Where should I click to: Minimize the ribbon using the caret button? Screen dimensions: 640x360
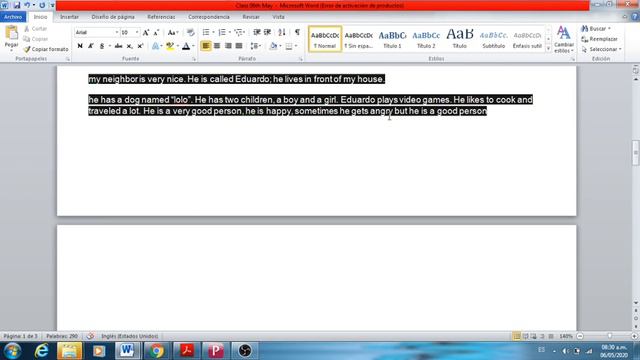[624, 17]
